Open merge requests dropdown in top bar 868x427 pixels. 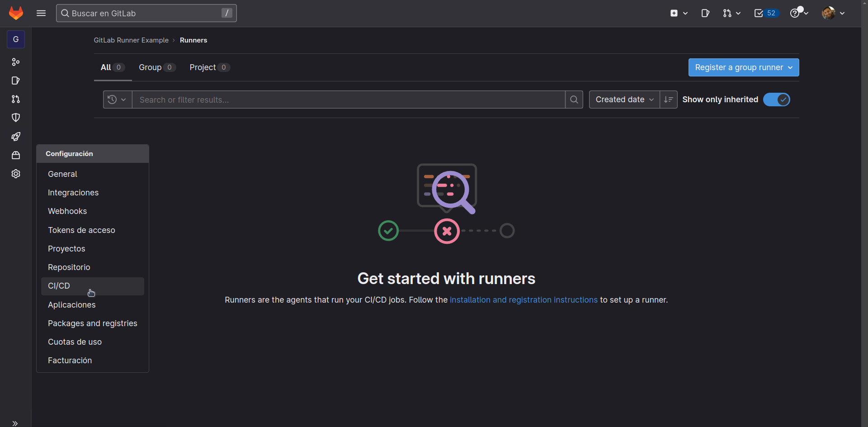coord(731,13)
